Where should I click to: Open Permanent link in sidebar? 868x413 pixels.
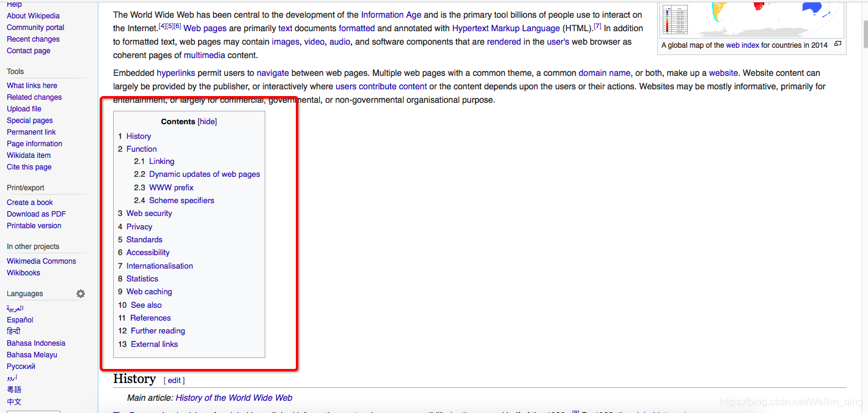31,132
